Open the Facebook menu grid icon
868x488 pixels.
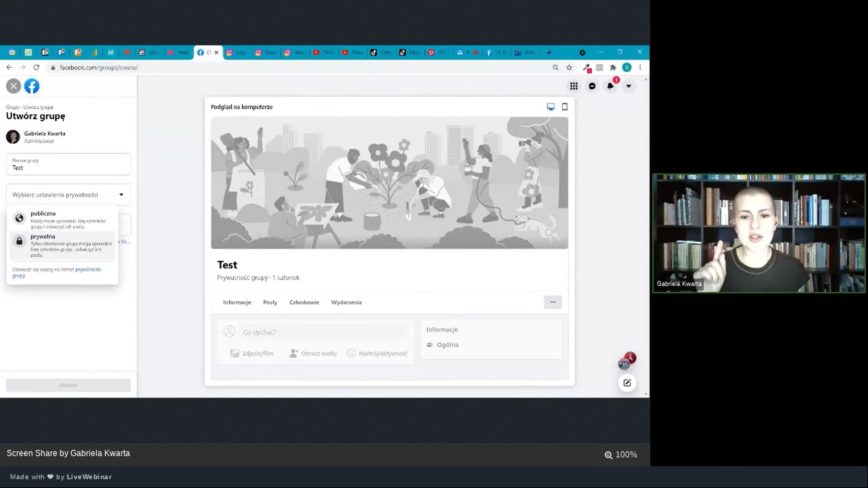tap(574, 86)
